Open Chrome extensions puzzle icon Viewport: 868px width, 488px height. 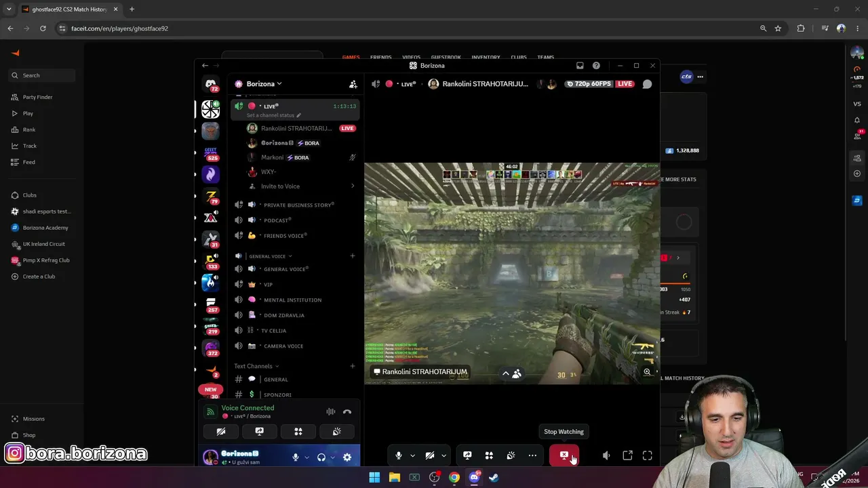click(x=801, y=28)
